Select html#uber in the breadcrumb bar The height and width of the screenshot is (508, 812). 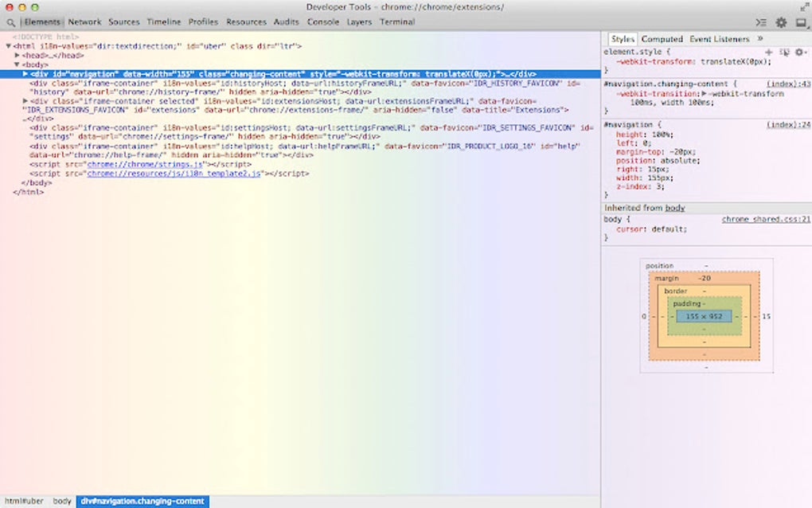tap(23, 501)
